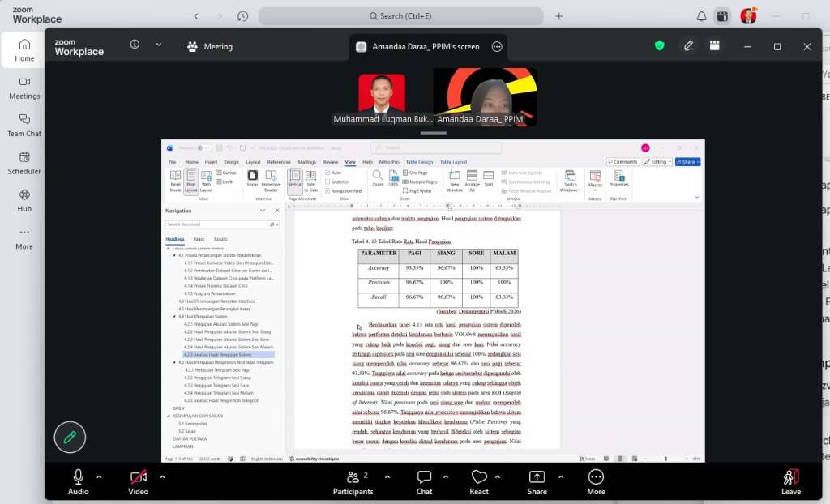Open the Table Design tab in Word

[x=419, y=162]
